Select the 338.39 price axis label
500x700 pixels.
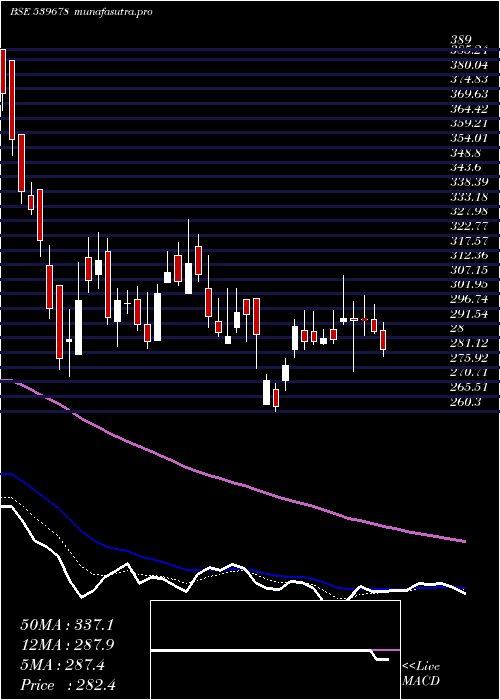click(x=469, y=182)
